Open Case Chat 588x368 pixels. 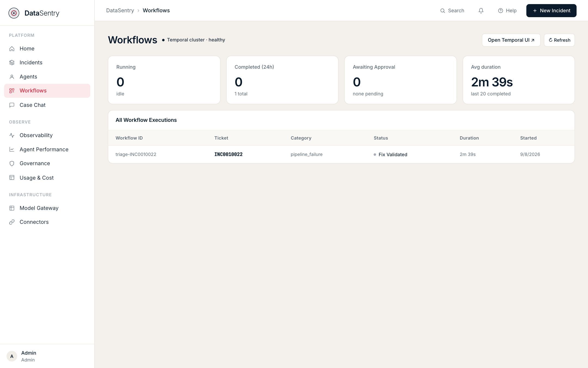47,105
